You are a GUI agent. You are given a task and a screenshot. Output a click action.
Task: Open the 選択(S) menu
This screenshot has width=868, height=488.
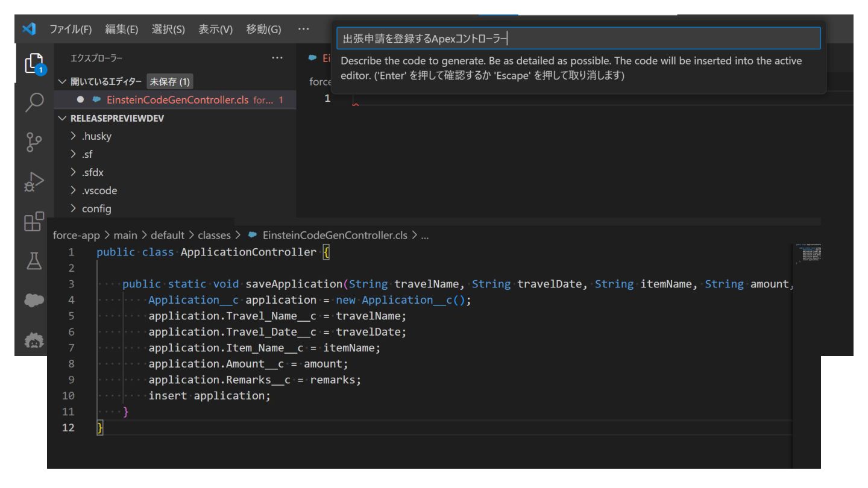(x=168, y=30)
